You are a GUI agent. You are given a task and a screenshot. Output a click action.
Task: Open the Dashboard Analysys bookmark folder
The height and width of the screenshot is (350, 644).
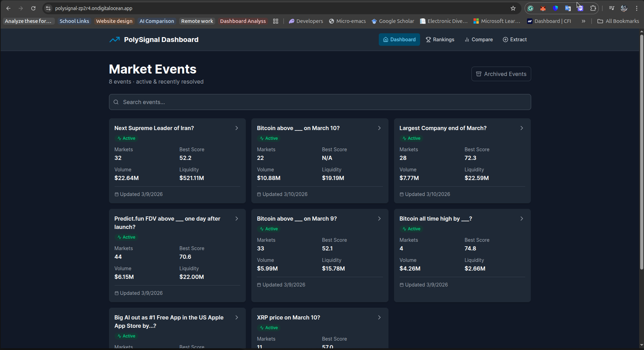(243, 21)
